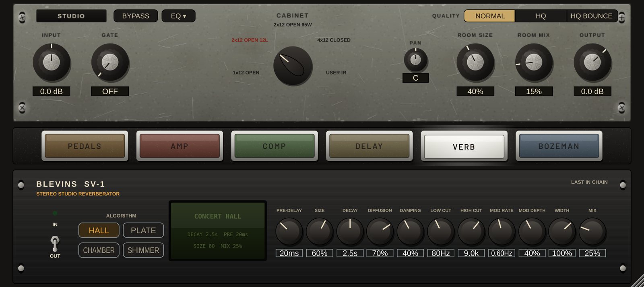
Task: Click the DECAY knob
Action: tap(350, 232)
